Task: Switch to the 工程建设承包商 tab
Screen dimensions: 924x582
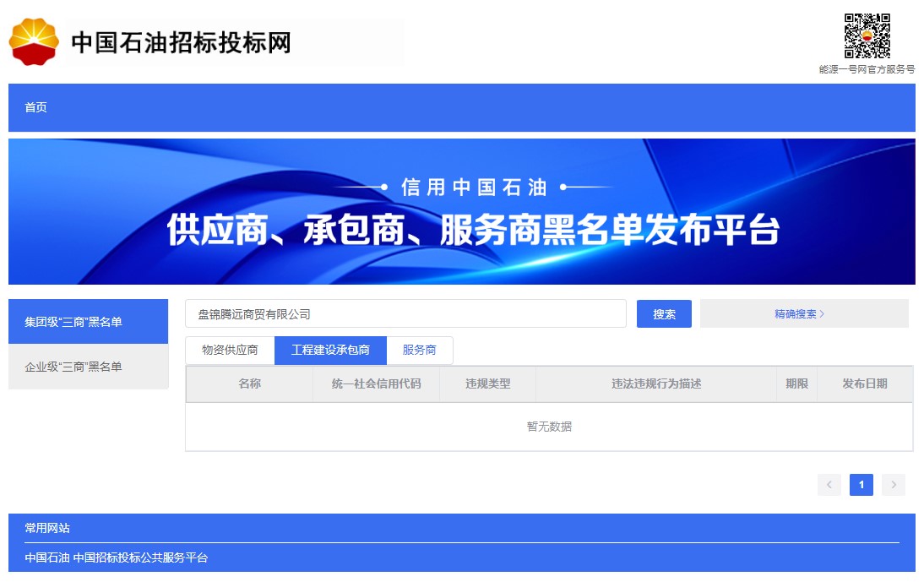Action: [330, 350]
